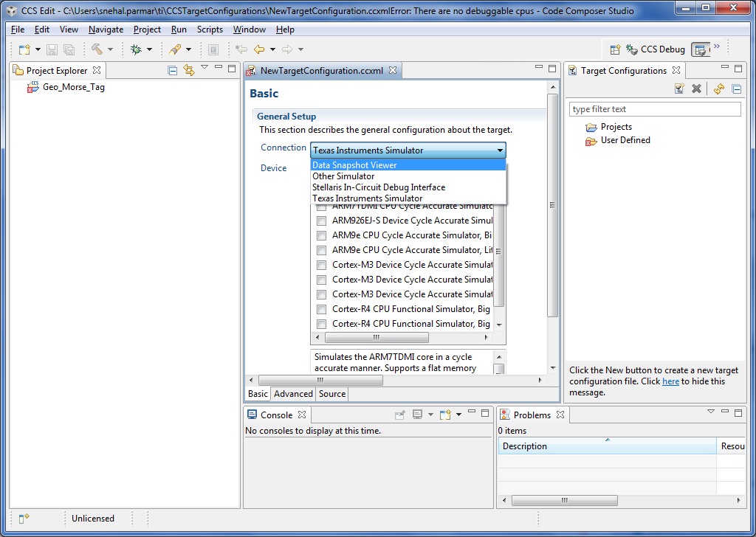Image resolution: width=756 pixels, height=537 pixels.
Task: Click Display Selected Console monitor icon
Action: pos(418,415)
